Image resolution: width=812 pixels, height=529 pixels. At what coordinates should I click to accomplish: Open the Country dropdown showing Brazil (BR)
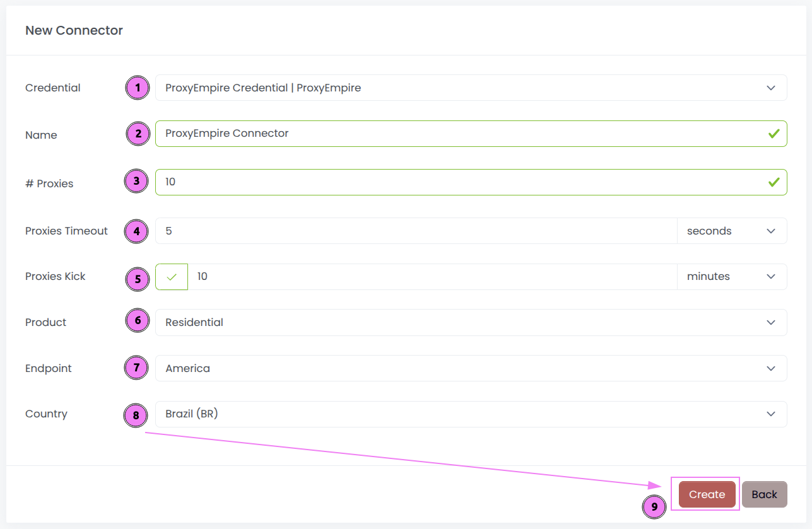(x=471, y=414)
